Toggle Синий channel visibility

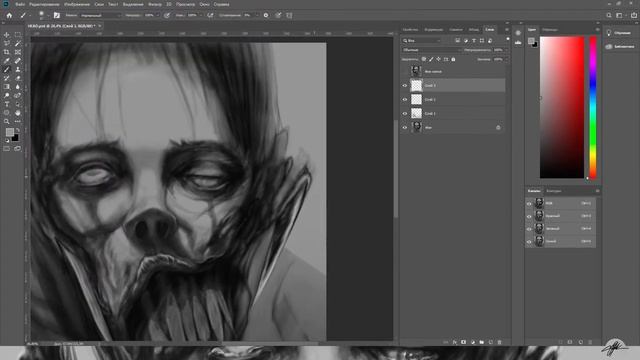click(529, 241)
